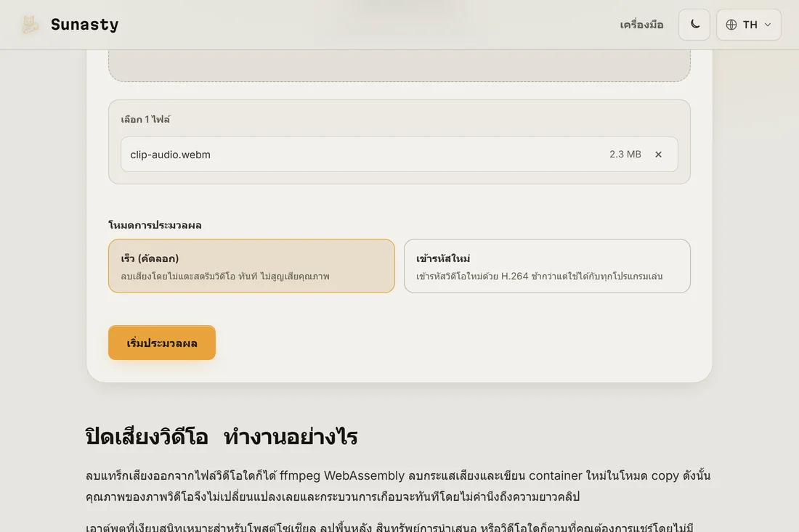This screenshot has height=532, width=799.
Task: Open the TH language dropdown
Action: click(749, 25)
